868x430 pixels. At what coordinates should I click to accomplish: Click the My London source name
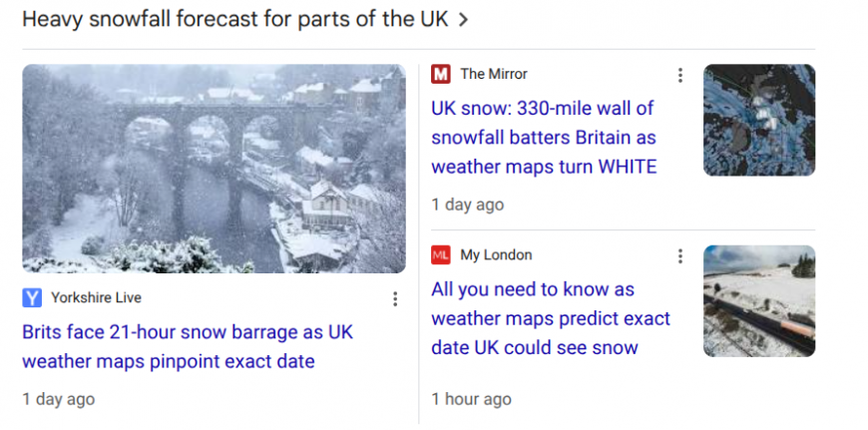(496, 255)
